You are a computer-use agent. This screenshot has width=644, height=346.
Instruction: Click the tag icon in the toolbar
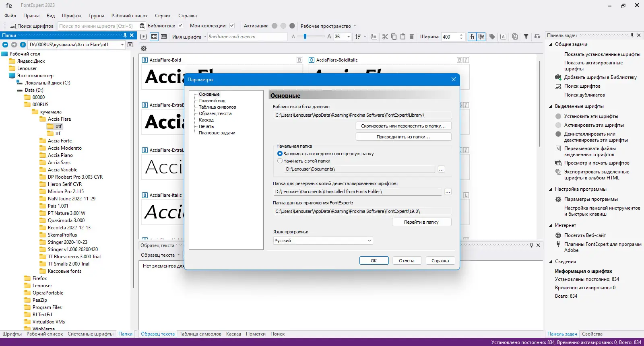(x=492, y=37)
